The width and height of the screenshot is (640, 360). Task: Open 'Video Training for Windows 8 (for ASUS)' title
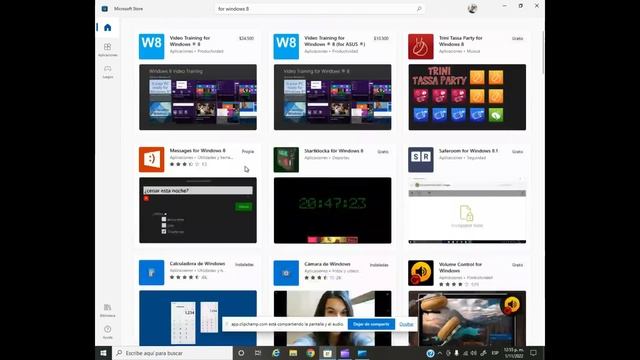point(335,41)
